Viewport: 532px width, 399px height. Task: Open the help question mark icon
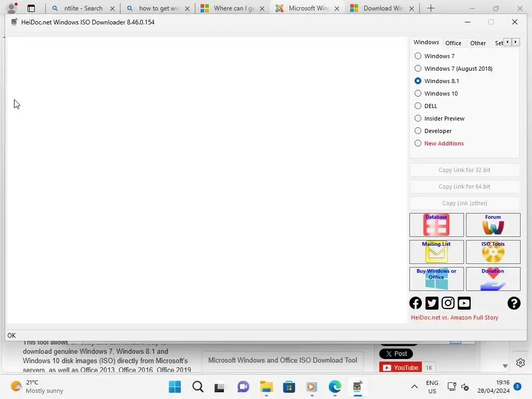514,303
